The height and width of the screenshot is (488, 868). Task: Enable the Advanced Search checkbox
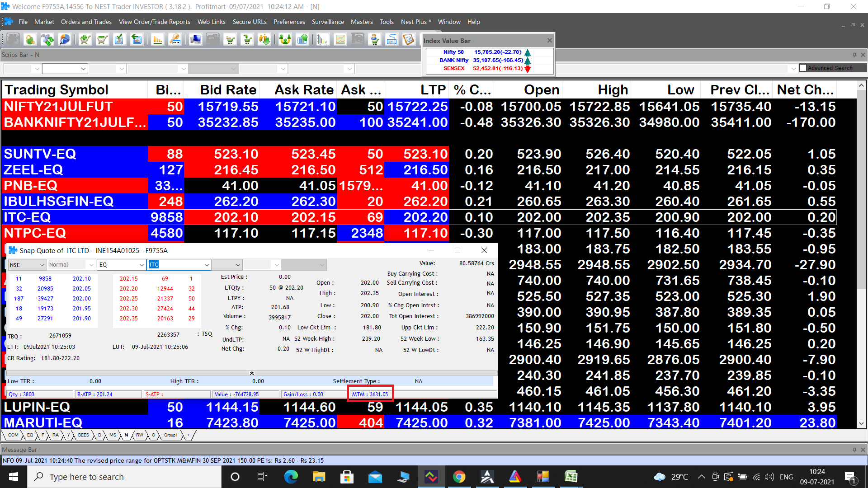(x=803, y=68)
